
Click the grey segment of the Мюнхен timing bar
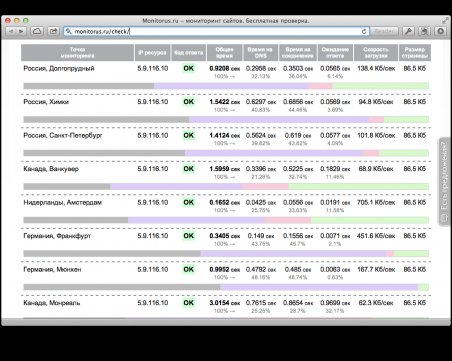122,287
